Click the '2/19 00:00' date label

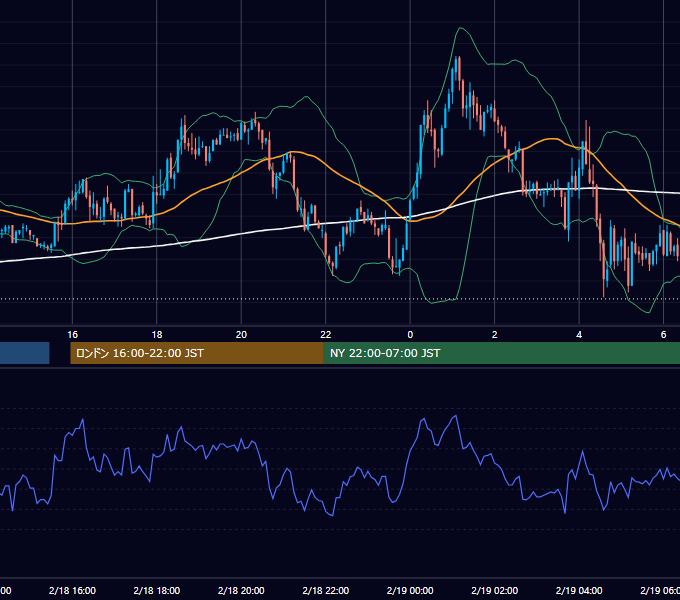click(x=410, y=590)
